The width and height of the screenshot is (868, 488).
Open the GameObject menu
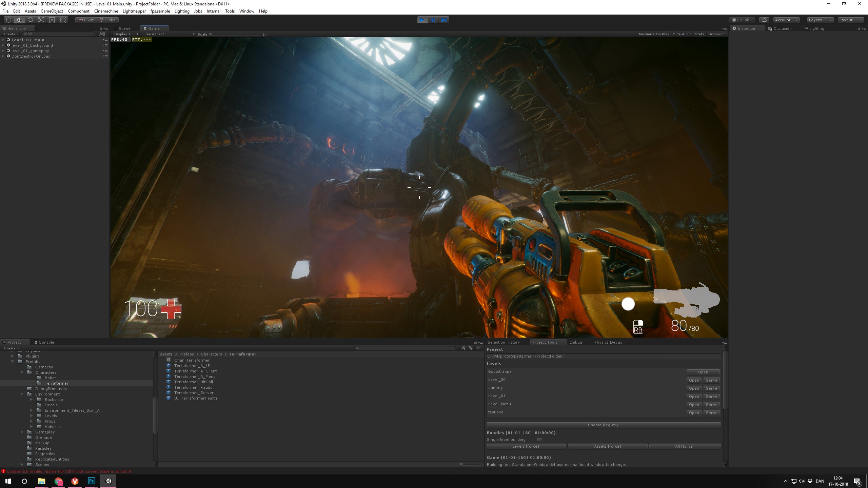click(x=52, y=11)
